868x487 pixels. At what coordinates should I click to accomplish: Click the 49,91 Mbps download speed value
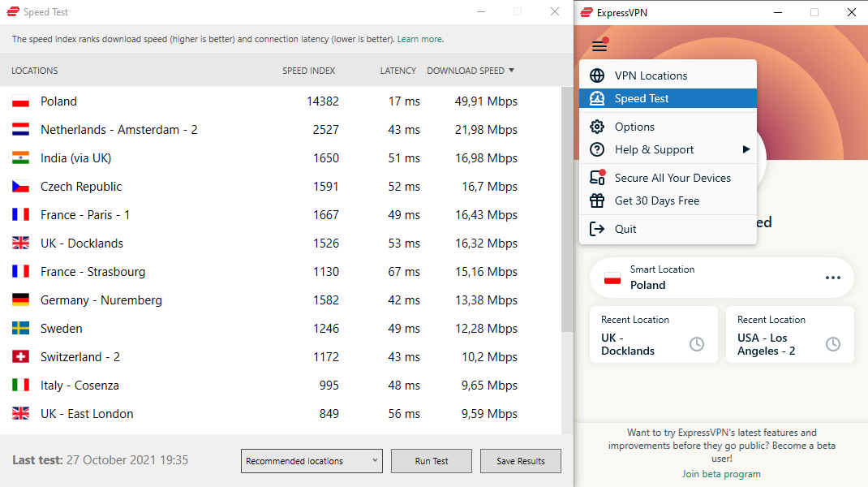[486, 101]
